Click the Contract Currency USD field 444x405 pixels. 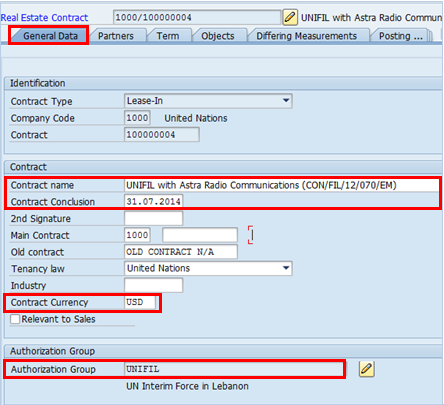[140, 302]
